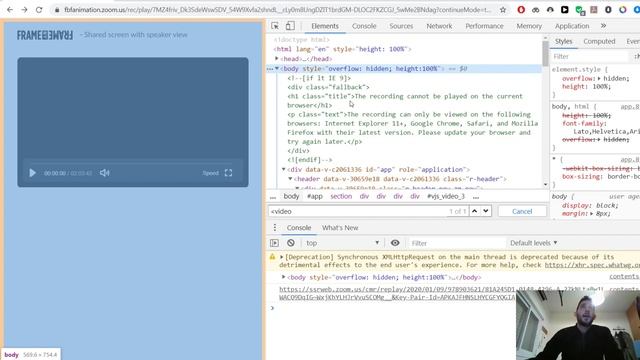Collapse the body element node
The width and height of the screenshot is (640, 360).
click(x=277, y=68)
